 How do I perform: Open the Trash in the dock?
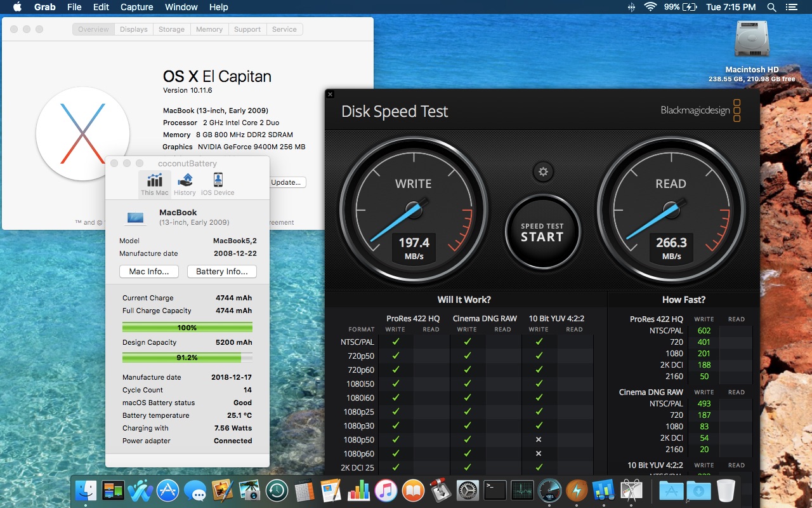click(x=726, y=490)
